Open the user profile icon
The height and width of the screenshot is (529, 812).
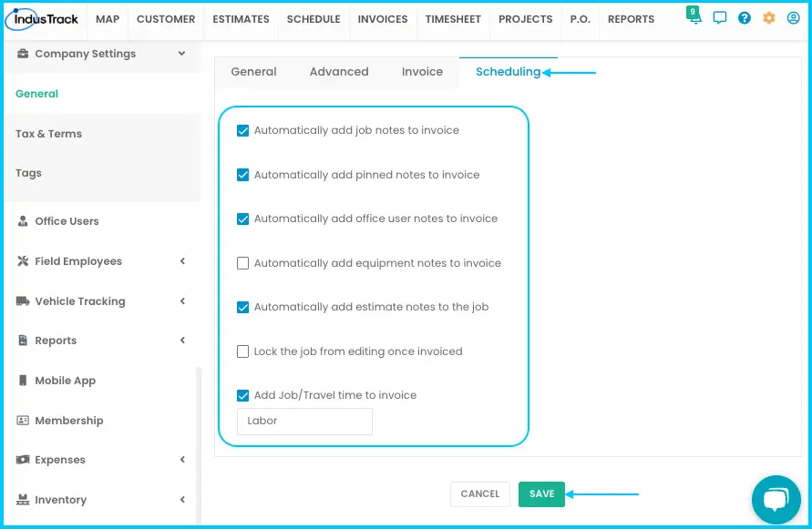pyautogui.click(x=793, y=18)
